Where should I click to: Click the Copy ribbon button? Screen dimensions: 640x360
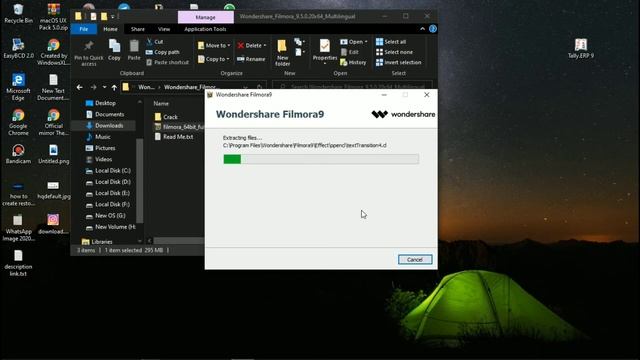click(114, 50)
